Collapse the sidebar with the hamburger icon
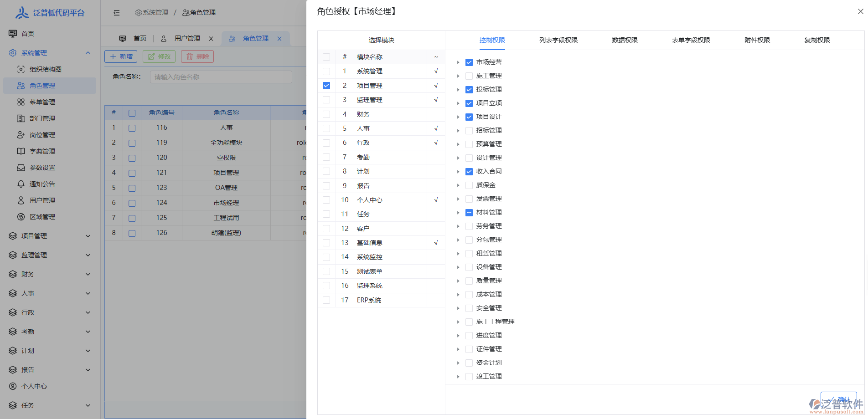The image size is (868, 419). coord(116,12)
